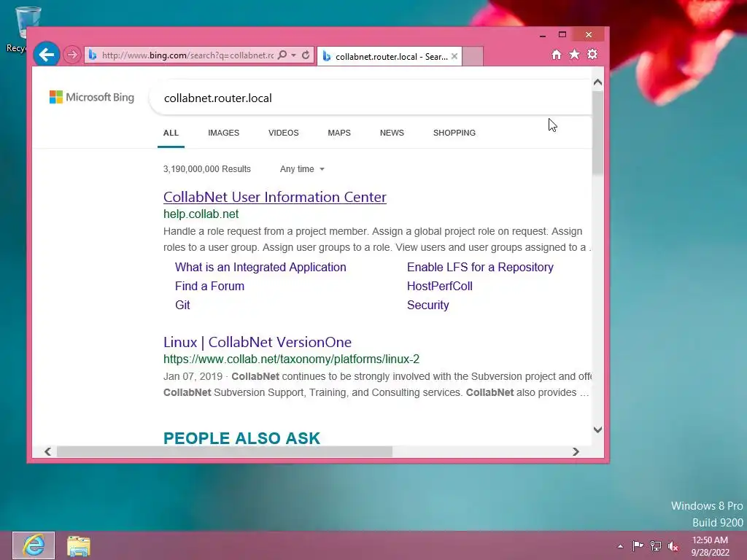
Task: Click the Bing search box
Action: (371, 98)
